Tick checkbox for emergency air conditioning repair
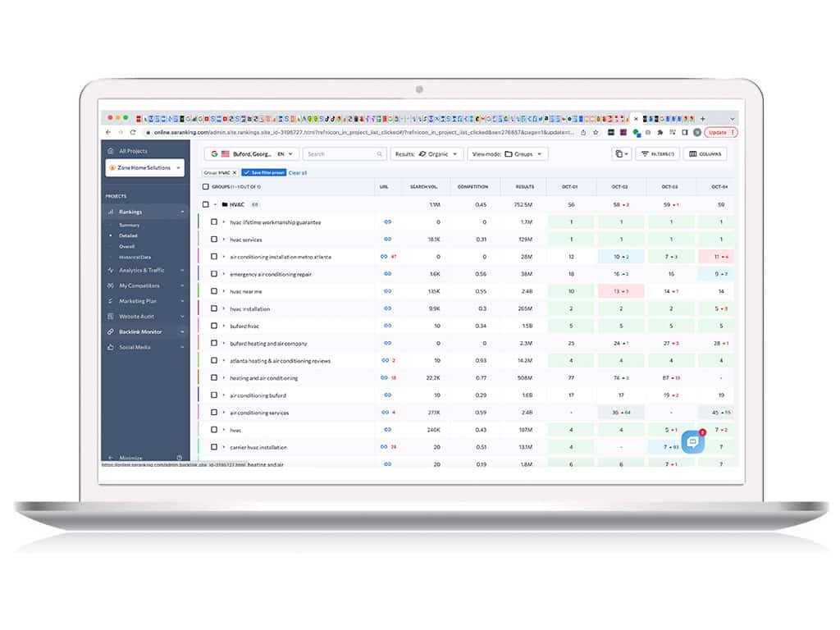Image resolution: width=840 pixels, height=630 pixels. click(x=214, y=274)
